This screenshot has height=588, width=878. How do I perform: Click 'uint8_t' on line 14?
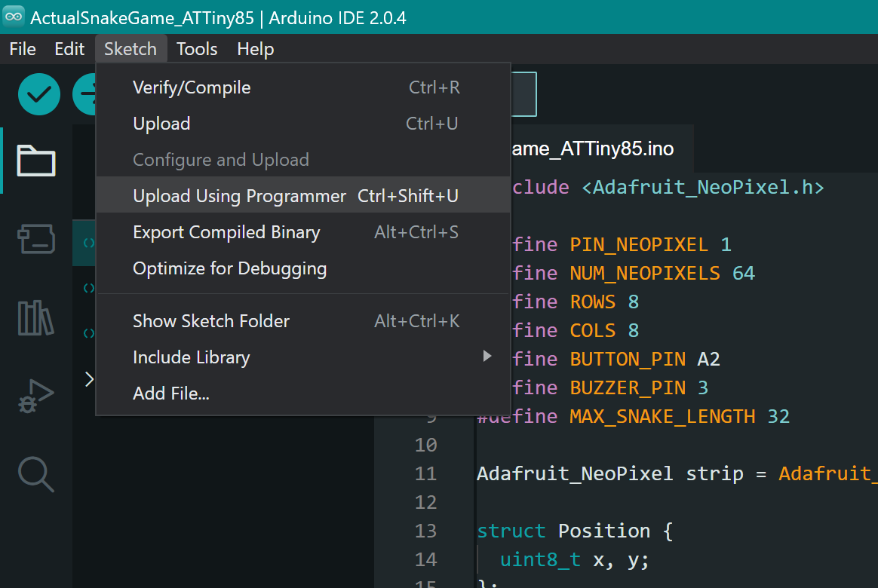(x=540, y=559)
